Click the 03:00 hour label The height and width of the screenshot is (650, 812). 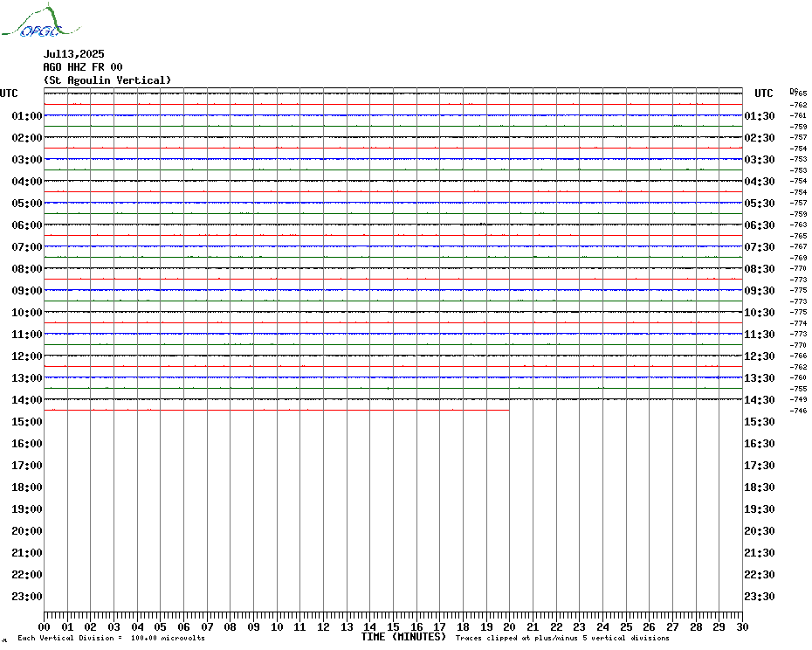coord(27,159)
